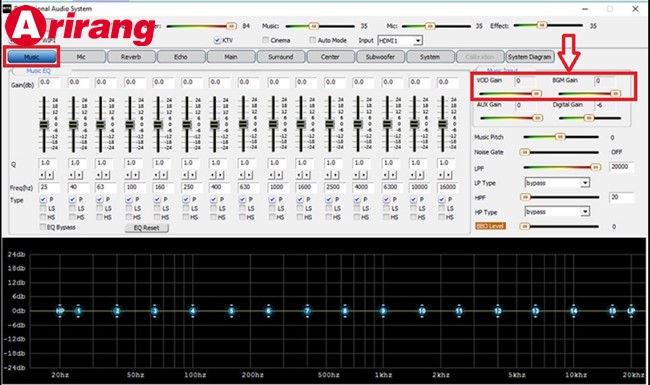
Task: Click the VOD Gain slider handle
Action: (x=536, y=94)
